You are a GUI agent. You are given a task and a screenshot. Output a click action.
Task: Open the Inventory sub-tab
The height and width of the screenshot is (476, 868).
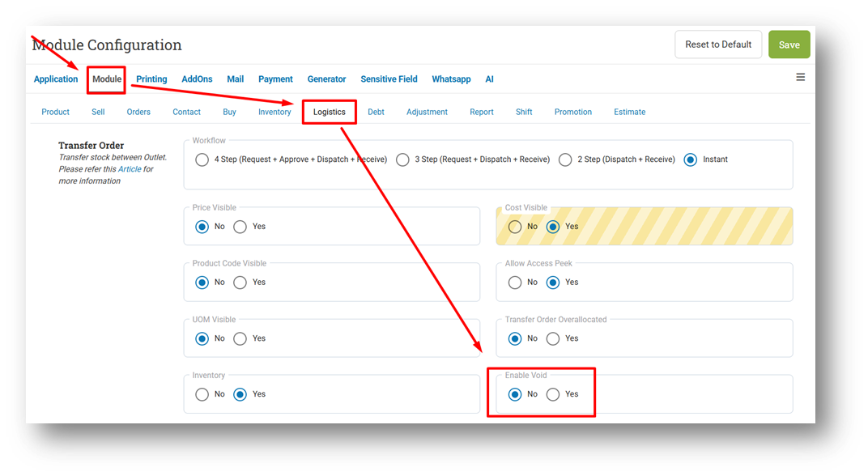(x=274, y=112)
